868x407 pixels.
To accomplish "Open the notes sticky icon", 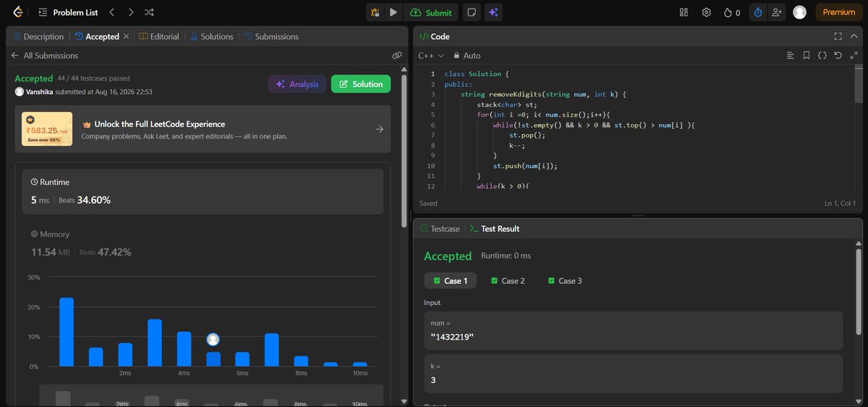I will (x=472, y=12).
